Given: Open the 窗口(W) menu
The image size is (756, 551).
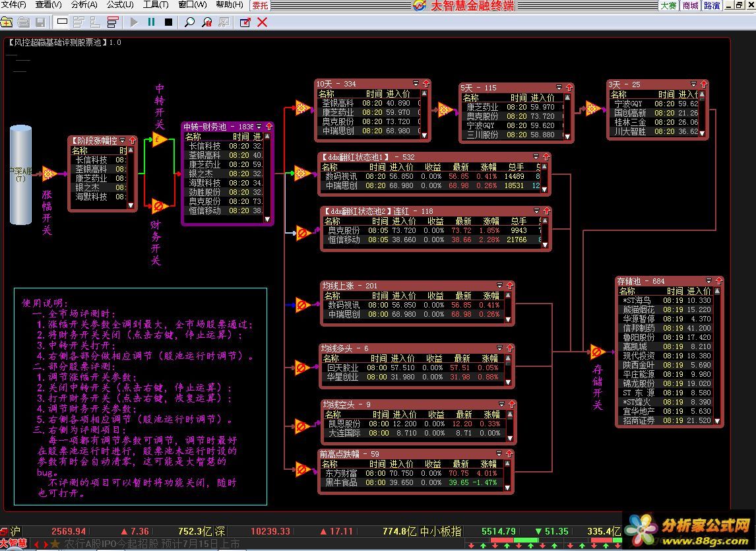Looking at the screenshot, I should 193,5.
